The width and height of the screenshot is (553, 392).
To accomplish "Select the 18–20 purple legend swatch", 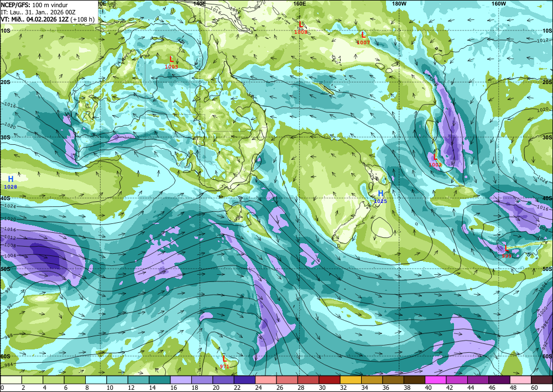I will [x=202, y=380].
